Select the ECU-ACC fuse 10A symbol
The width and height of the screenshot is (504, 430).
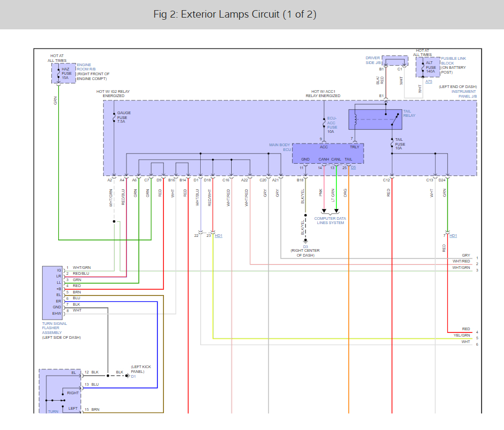(x=324, y=124)
